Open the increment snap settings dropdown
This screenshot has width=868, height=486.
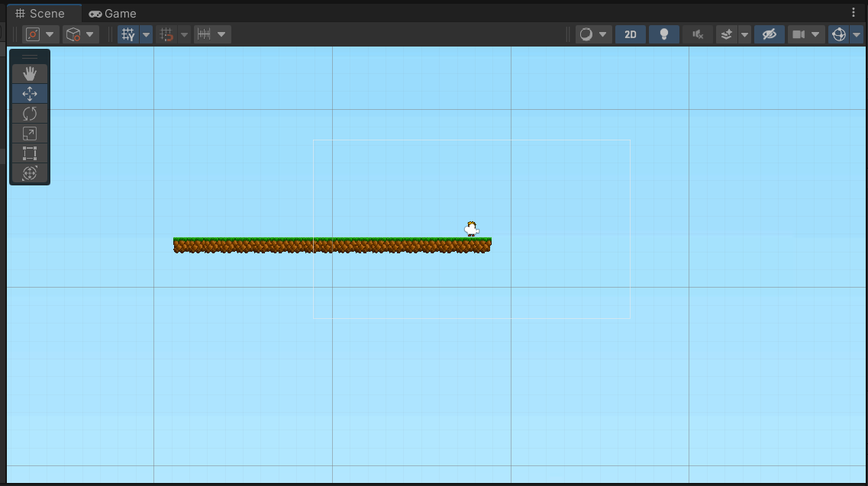[x=221, y=34]
